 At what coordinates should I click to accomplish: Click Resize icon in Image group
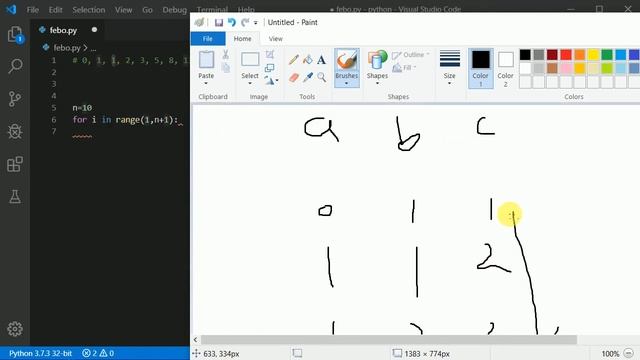tap(270, 68)
